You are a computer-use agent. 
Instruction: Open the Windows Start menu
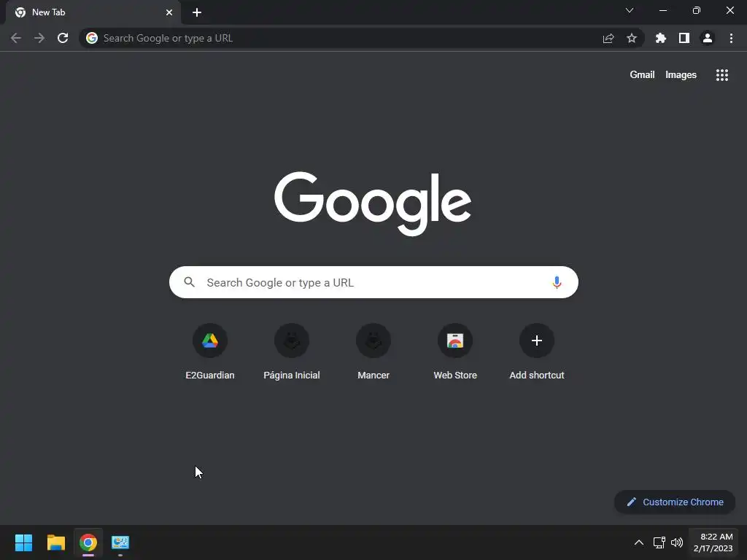pos(23,542)
